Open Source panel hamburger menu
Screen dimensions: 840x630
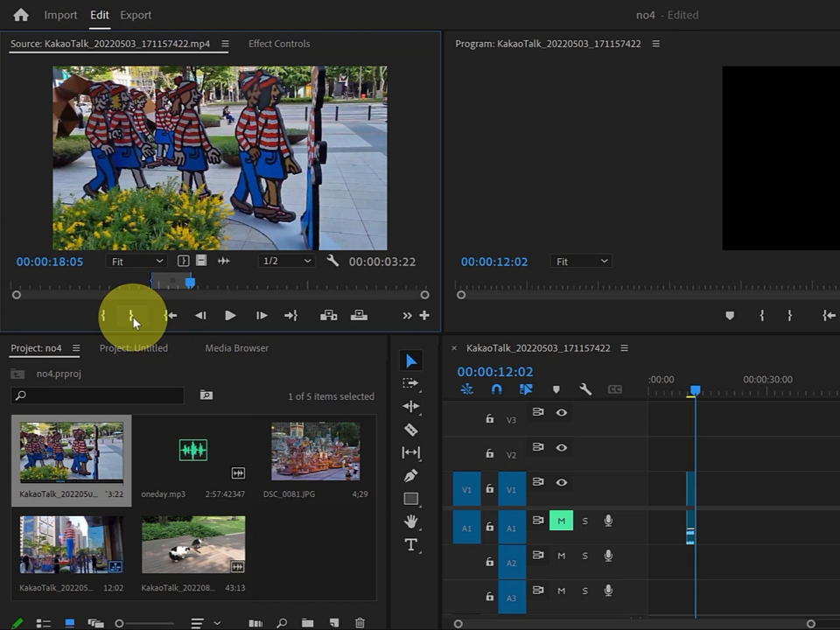[225, 44]
